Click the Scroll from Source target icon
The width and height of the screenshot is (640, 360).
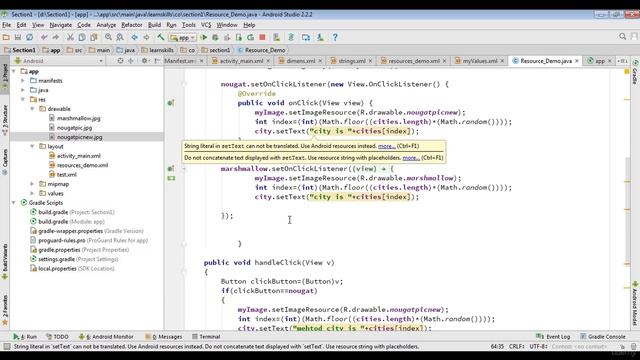[x=120, y=61]
